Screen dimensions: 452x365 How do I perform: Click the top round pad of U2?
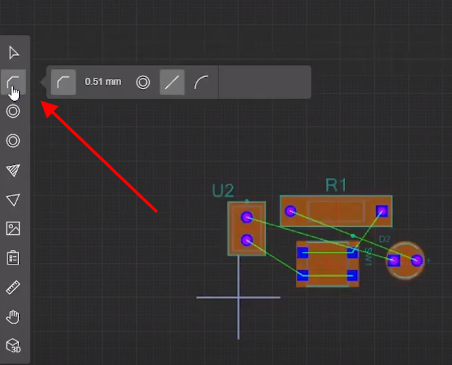[247, 217]
